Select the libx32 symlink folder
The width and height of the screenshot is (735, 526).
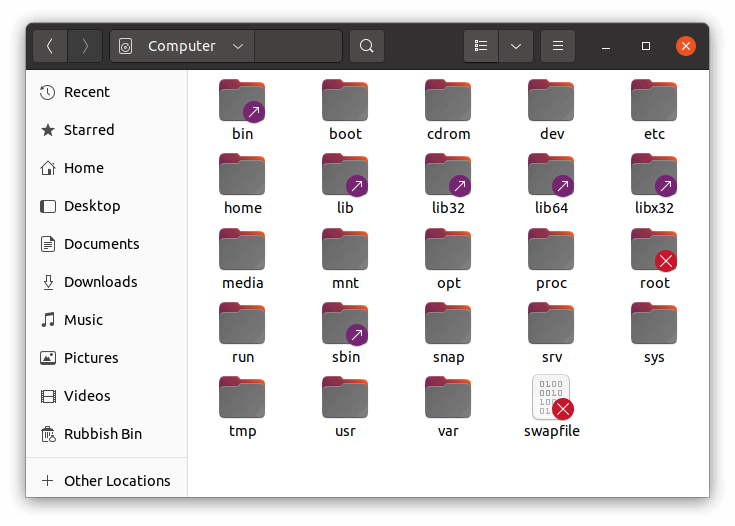[x=654, y=175]
